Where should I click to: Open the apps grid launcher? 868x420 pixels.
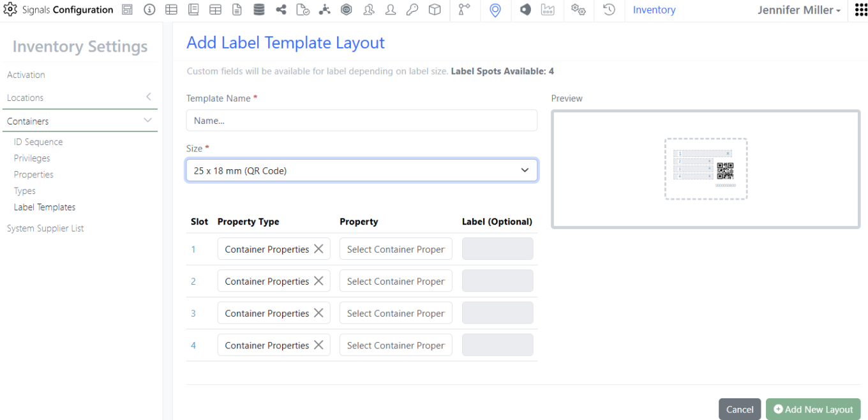860,10
